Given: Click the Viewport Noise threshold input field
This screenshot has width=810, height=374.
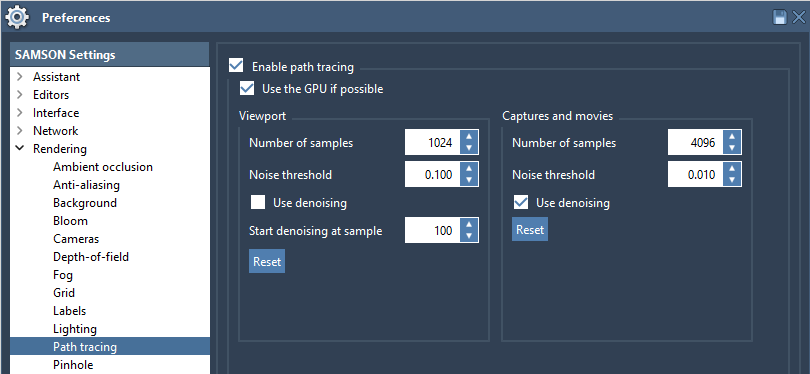Looking at the screenshot, I should click(x=432, y=175).
